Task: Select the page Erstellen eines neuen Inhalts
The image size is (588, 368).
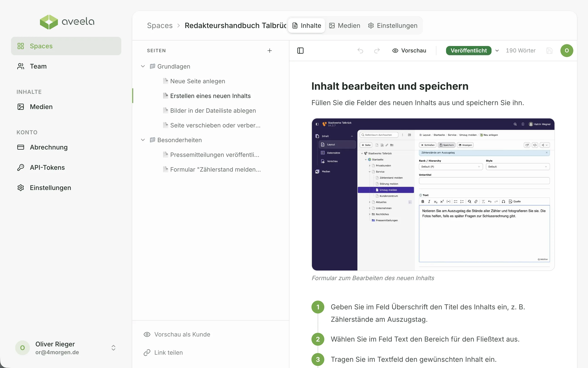Action: pos(210,96)
